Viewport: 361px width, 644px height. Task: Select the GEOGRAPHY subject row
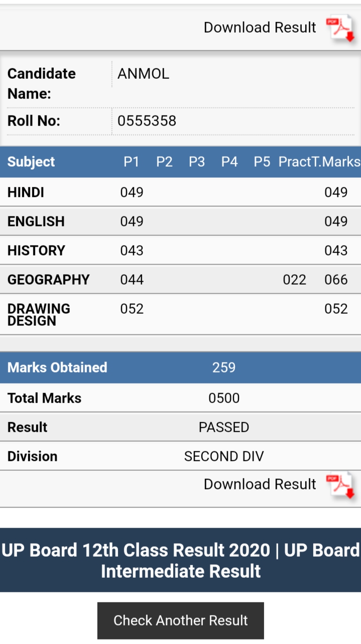181,280
